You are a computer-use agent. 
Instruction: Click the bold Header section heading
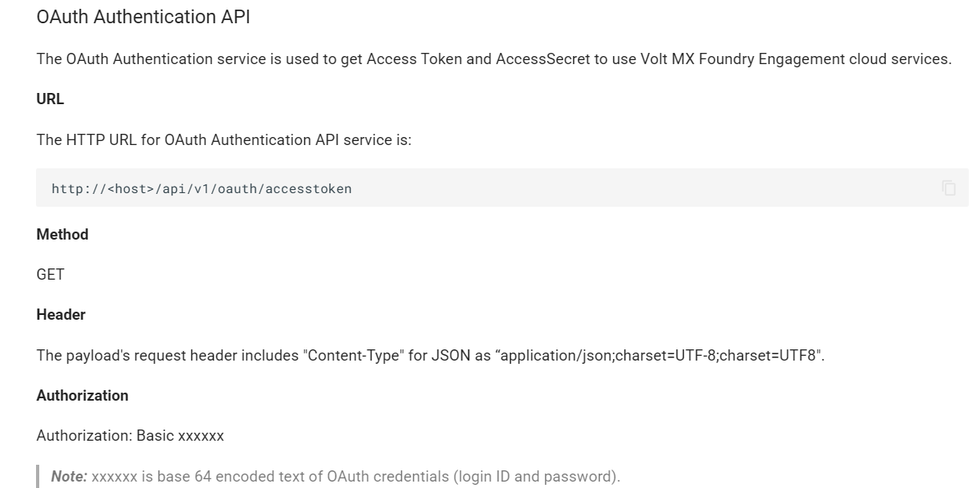coord(61,315)
